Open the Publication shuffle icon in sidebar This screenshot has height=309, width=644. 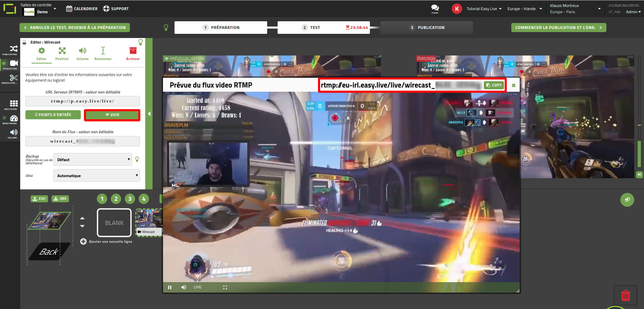coord(14,49)
